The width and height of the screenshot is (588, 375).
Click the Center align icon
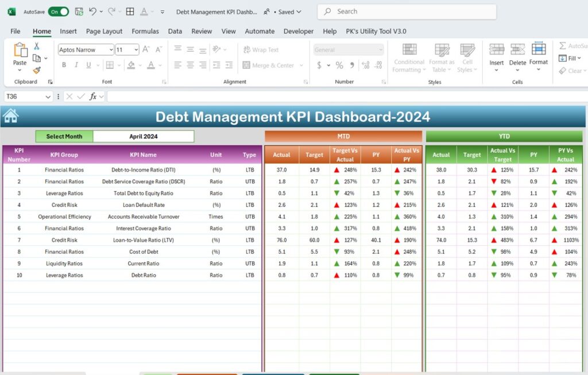190,65
